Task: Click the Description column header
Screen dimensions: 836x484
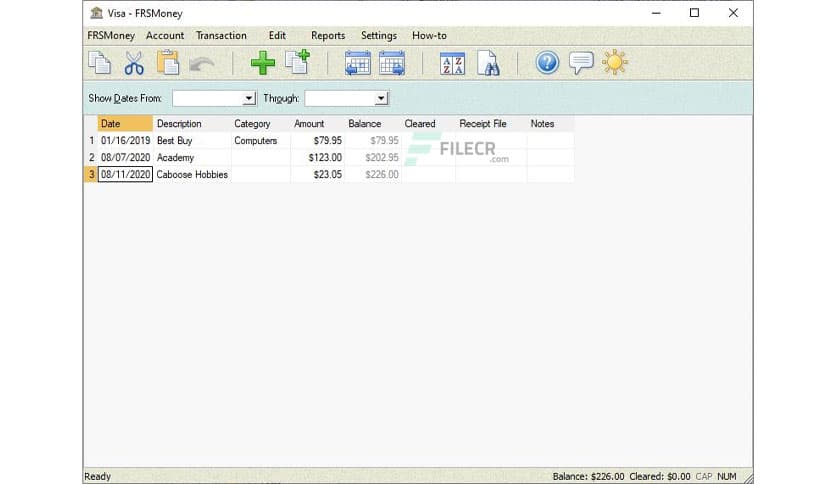Action: point(192,124)
